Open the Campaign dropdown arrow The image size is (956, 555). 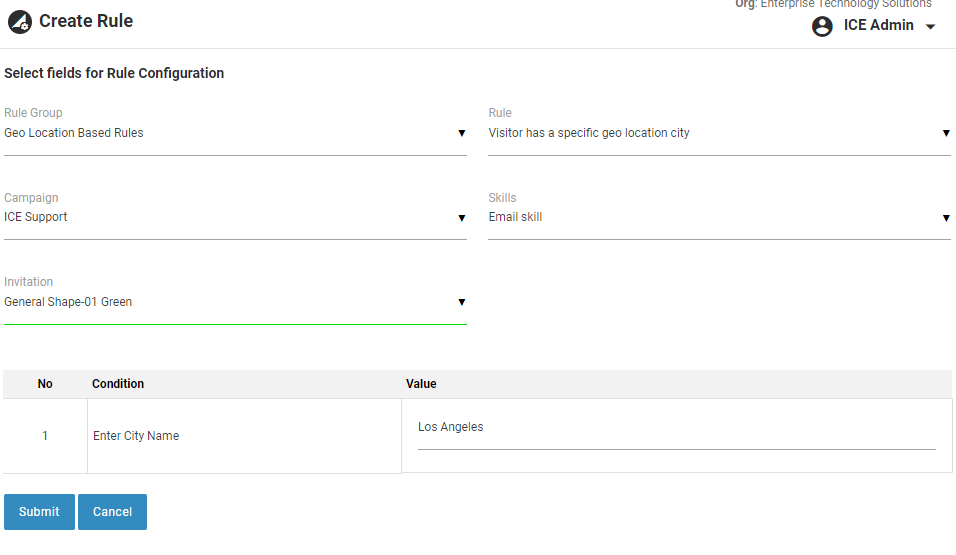click(x=461, y=218)
